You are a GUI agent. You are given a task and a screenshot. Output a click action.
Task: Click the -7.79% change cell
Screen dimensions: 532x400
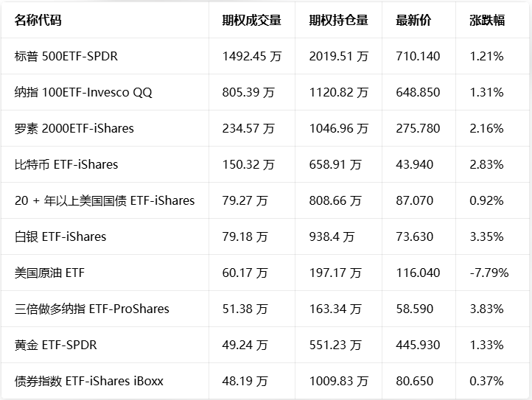pyautogui.click(x=489, y=273)
